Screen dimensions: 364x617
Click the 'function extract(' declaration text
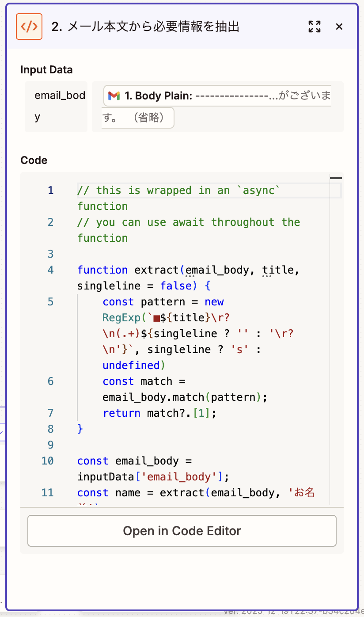130,270
